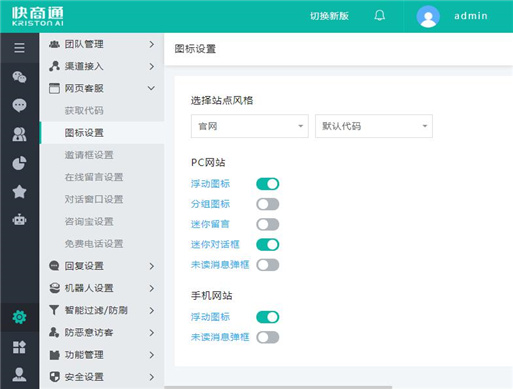Enable 手机网站 未读消息弹框 switch
Viewport: 513px width, 389px height.
click(x=268, y=337)
